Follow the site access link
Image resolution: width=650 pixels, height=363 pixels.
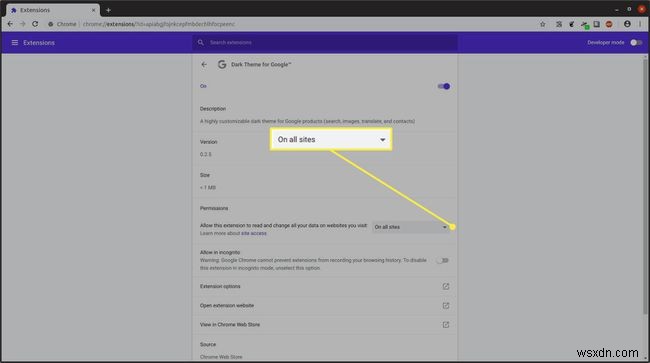pos(254,233)
